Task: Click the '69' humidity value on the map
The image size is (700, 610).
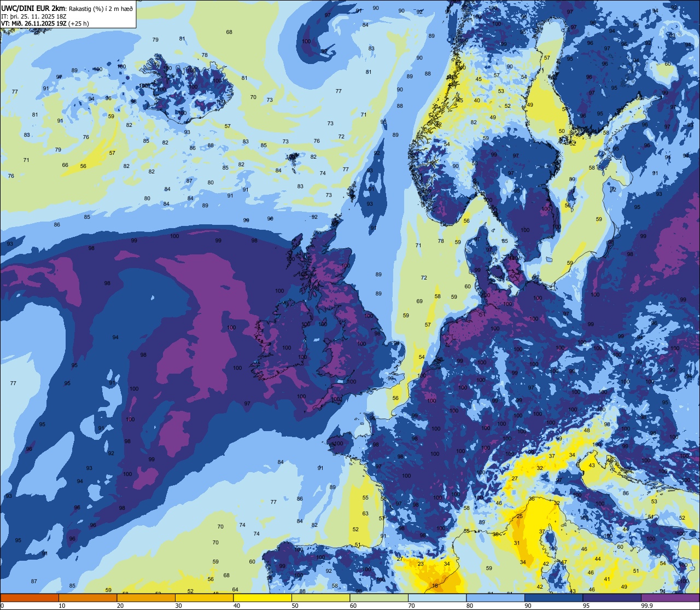Action: point(419,301)
